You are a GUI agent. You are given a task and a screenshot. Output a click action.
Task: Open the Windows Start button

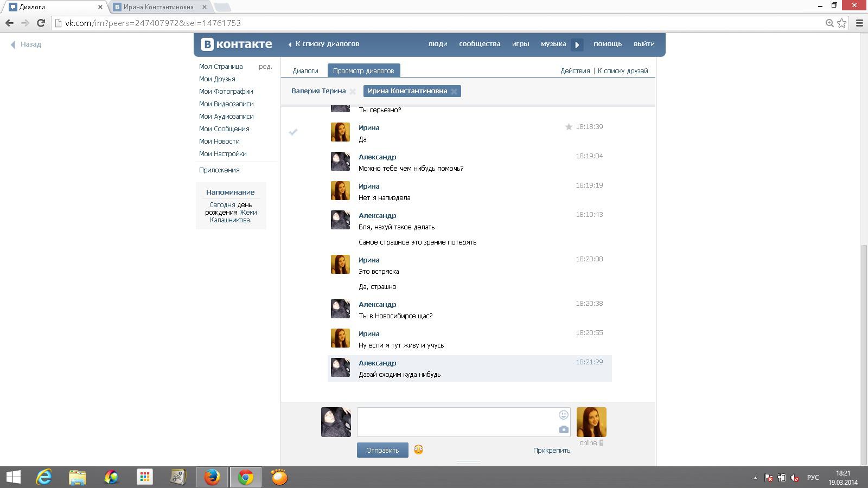13,477
